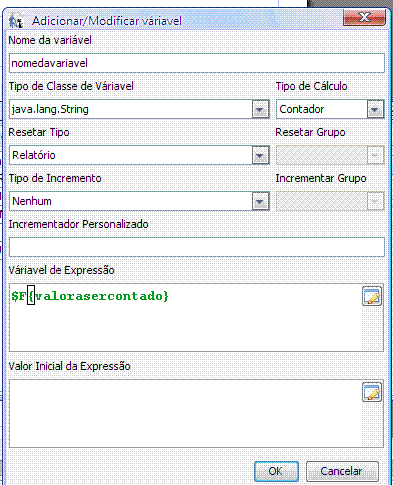This screenshot has height=485, width=393.
Task: Focus the Nome da variável text field
Action: (197, 63)
